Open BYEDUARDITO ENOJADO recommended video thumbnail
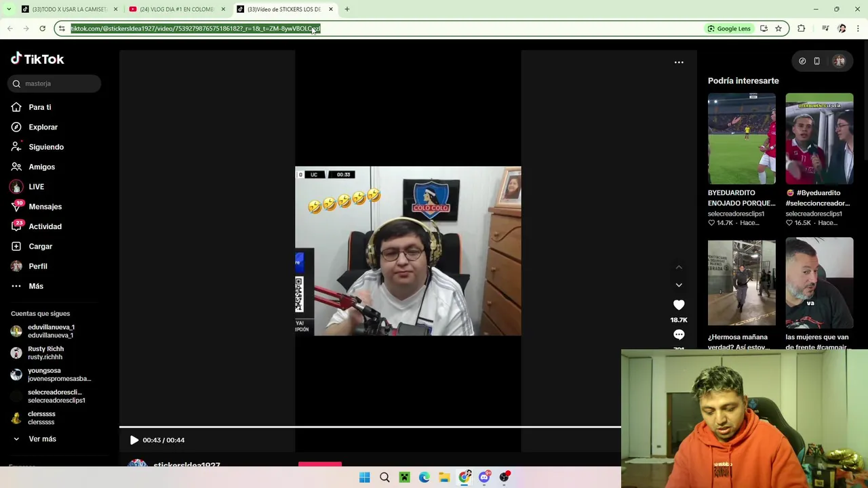Image resolution: width=868 pixels, height=488 pixels. pyautogui.click(x=742, y=138)
